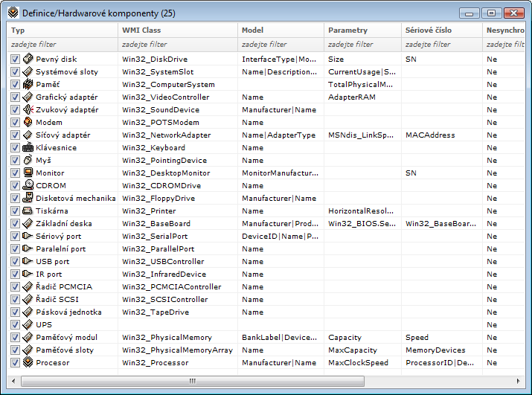This screenshot has width=532, height=395.
Task: Uncheck the Paměťový modul checkbox
Action: [x=15, y=338]
